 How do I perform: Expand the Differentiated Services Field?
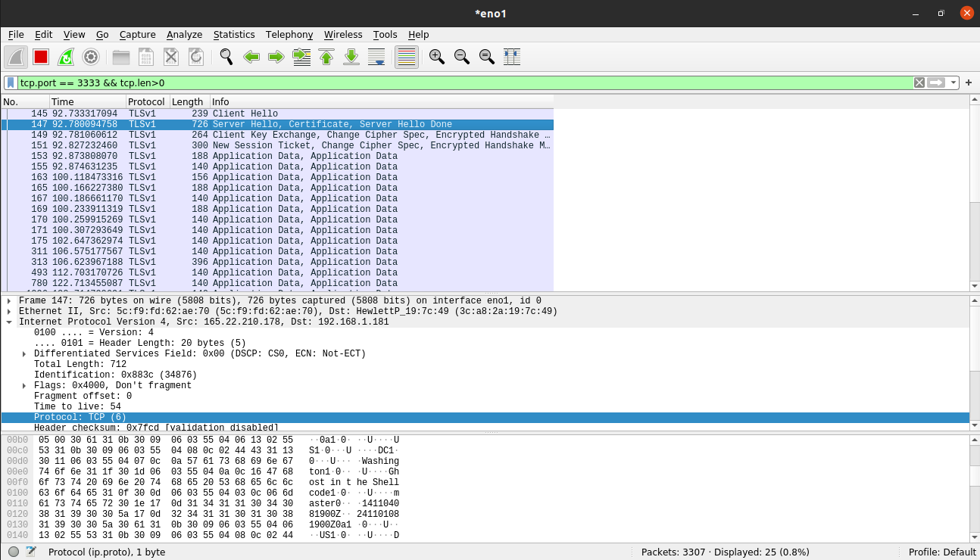[x=24, y=353]
